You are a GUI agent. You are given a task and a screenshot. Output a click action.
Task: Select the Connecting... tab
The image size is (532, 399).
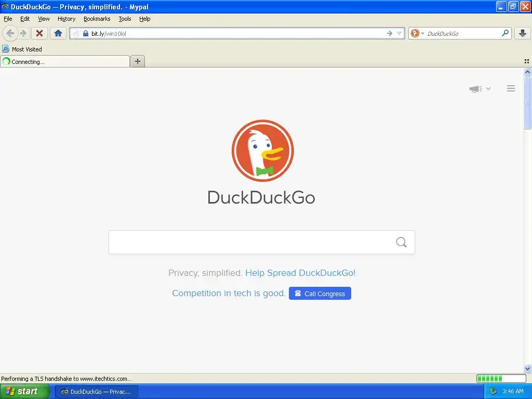tap(65, 61)
